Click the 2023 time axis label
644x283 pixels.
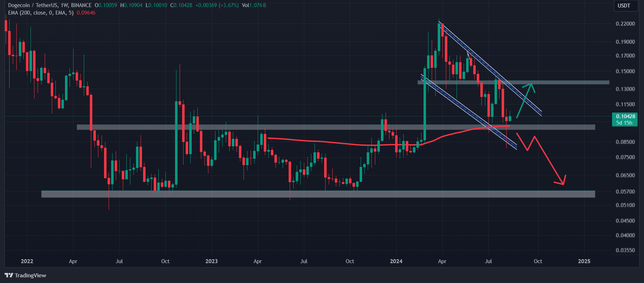(x=212, y=261)
